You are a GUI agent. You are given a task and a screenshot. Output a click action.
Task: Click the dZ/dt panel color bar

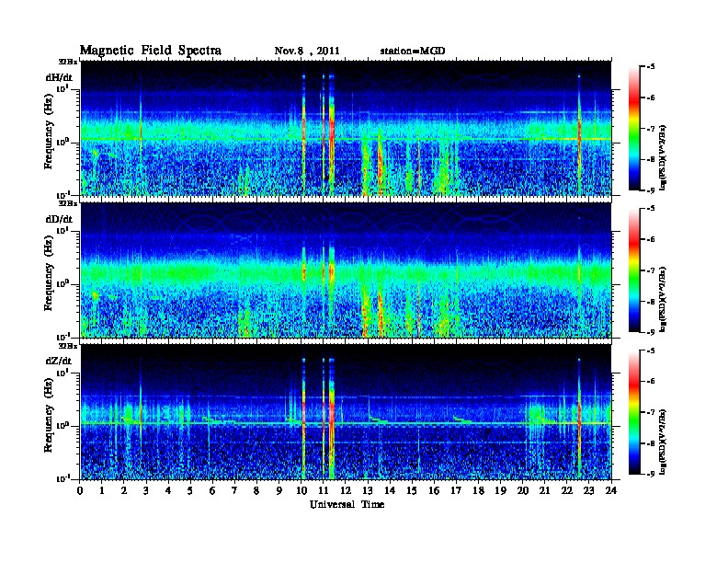[633, 412]
